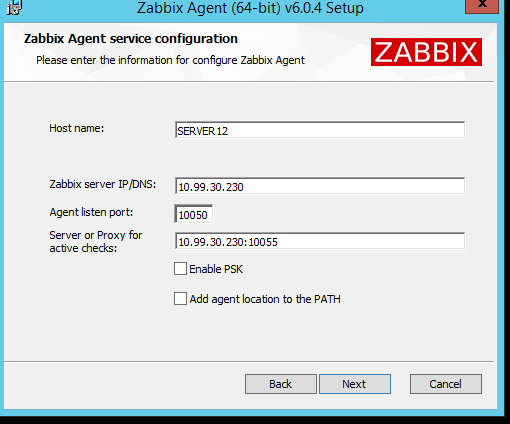Click the Host name input field
510x424 pixels.
[320, 130]
